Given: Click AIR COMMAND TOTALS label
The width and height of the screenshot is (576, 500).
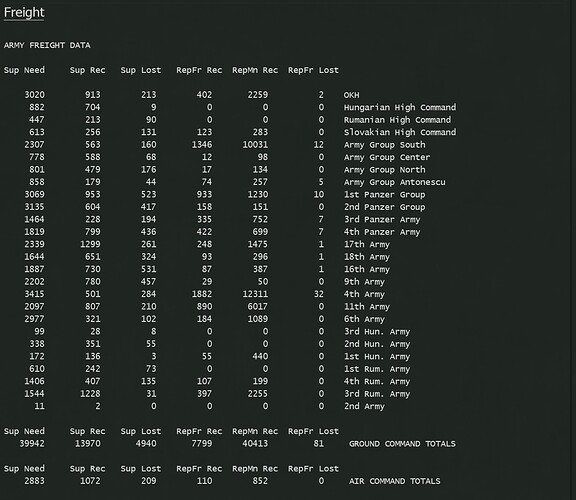Looking at the screenshot, I should pyautogui.click(x=395, y=481).
